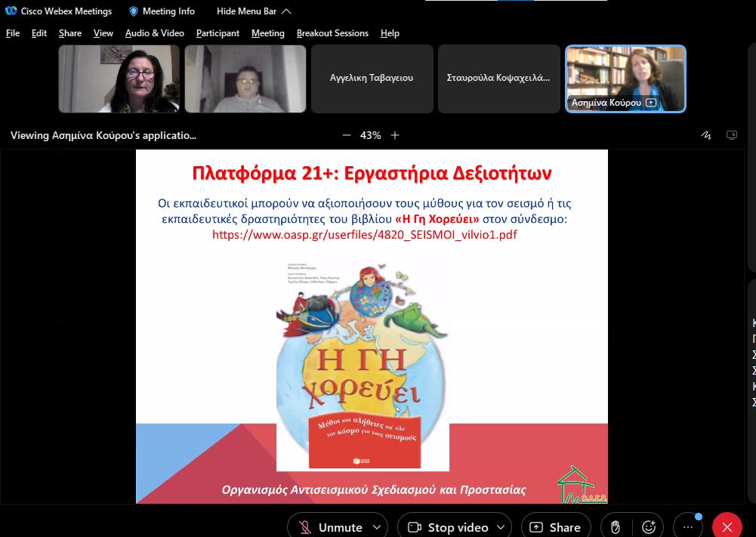Click the Meeting Info shield icon

tap(134, 11)
